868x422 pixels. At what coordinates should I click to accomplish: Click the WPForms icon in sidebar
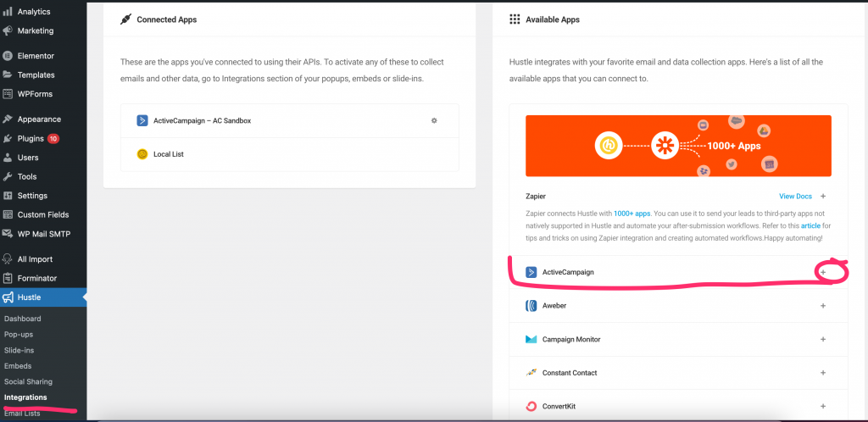tap(8, 94)
